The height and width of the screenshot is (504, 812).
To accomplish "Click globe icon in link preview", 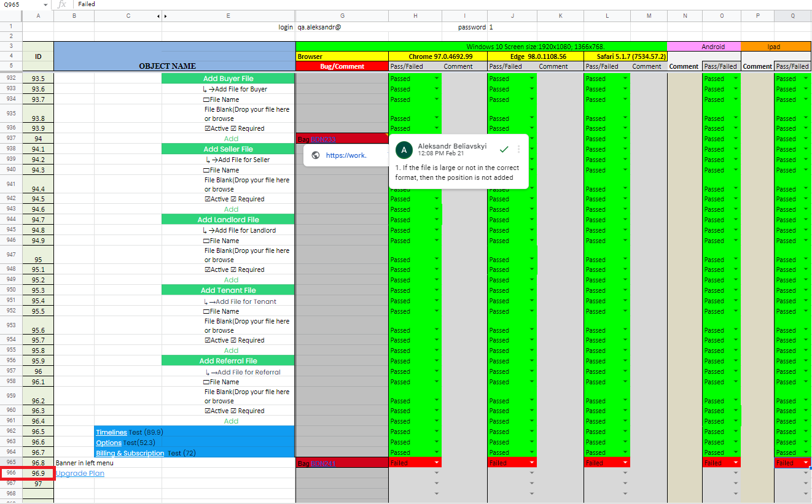I will (x=315, y=155).
